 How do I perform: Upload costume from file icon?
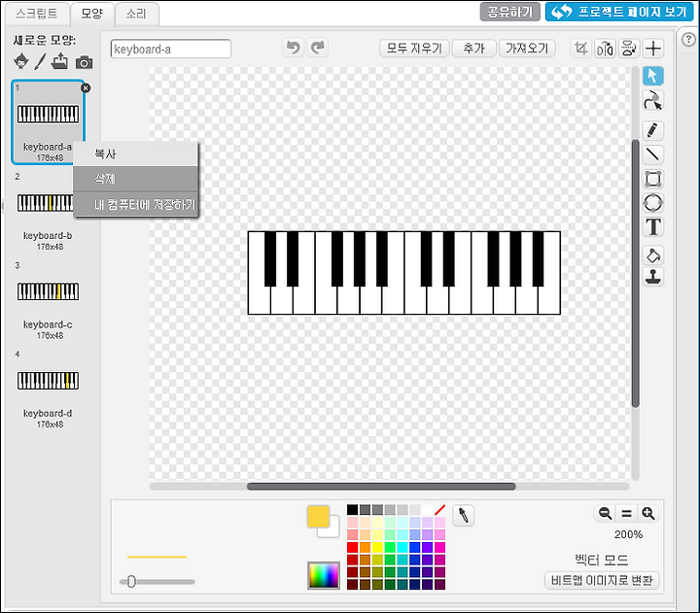click(59, 61)
